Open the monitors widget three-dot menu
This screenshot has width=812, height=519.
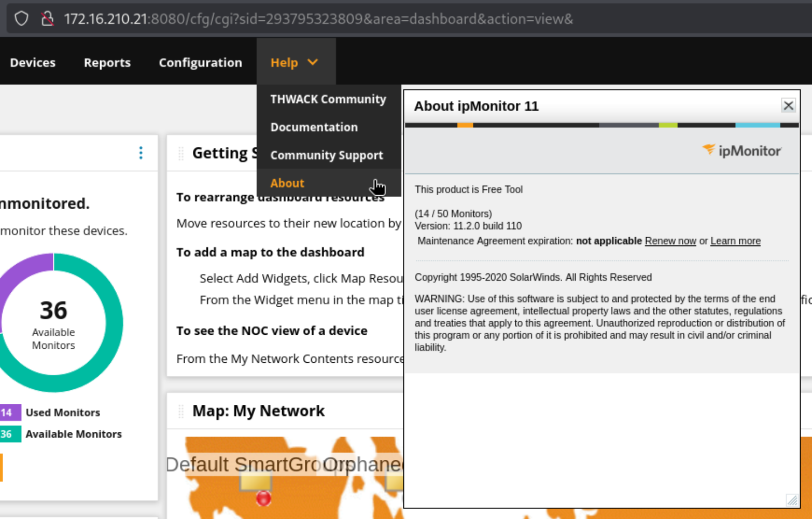[141, 153]
